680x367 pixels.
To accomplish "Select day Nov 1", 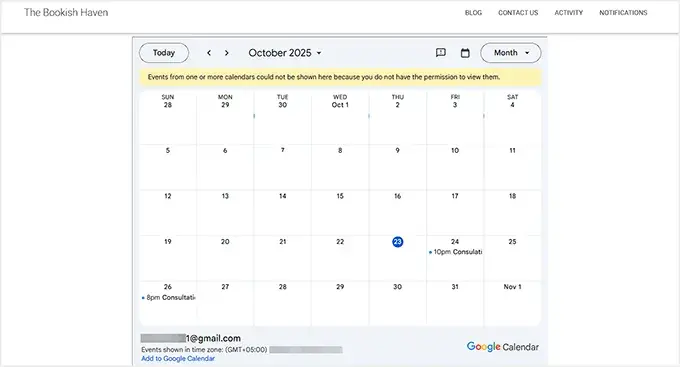I will click(x=512, y=287).
